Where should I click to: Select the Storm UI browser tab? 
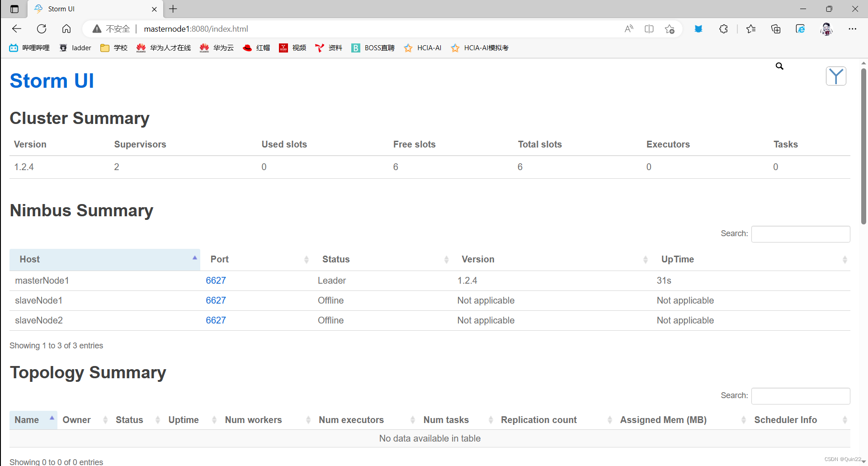[95, 9]
